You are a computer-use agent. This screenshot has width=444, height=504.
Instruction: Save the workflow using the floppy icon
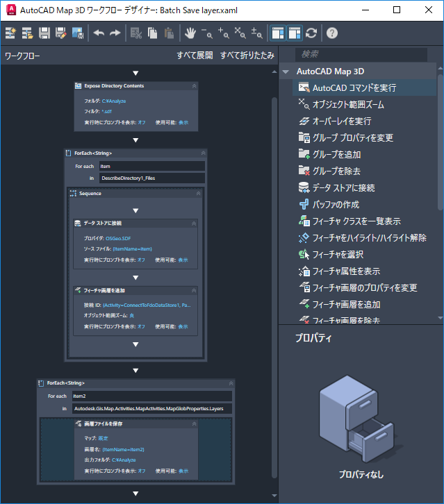(44, 33)
